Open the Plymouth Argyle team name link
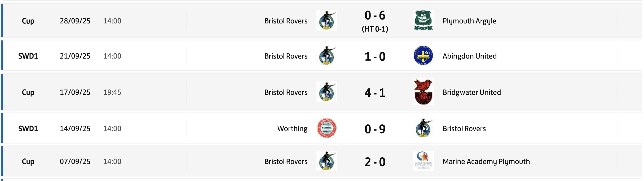 tap(469, 21)
